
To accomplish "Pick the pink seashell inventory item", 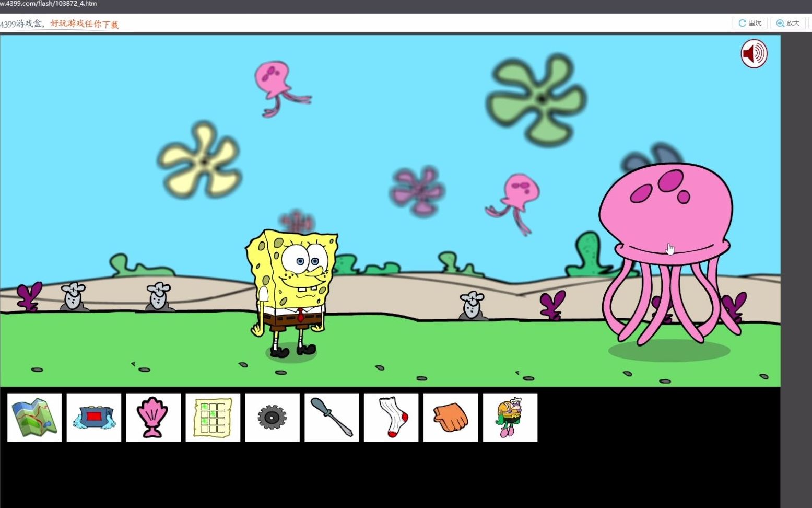I will click(x=154, y=418).
